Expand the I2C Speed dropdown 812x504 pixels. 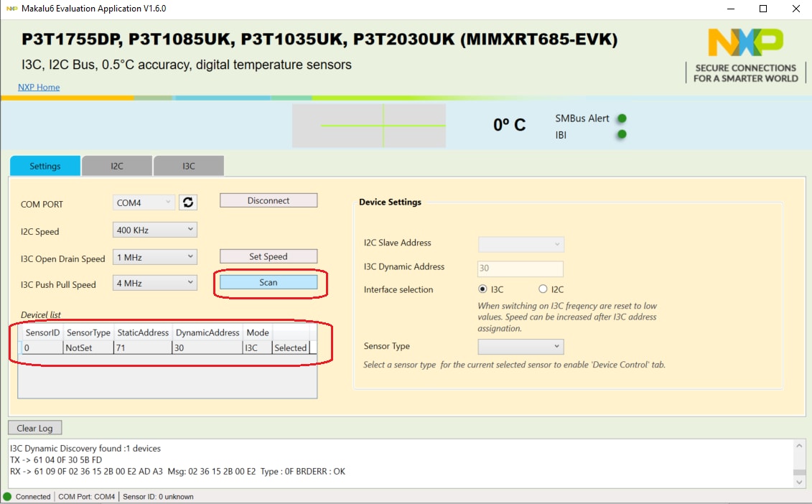[154, 230]
